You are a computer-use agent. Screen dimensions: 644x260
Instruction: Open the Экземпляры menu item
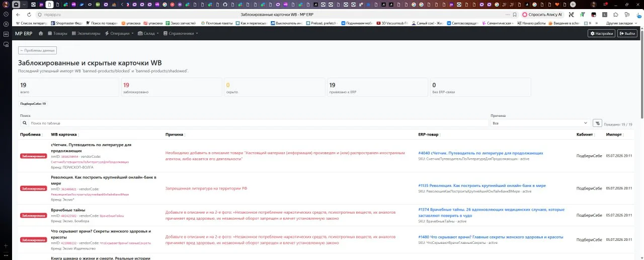pos(86,33)
